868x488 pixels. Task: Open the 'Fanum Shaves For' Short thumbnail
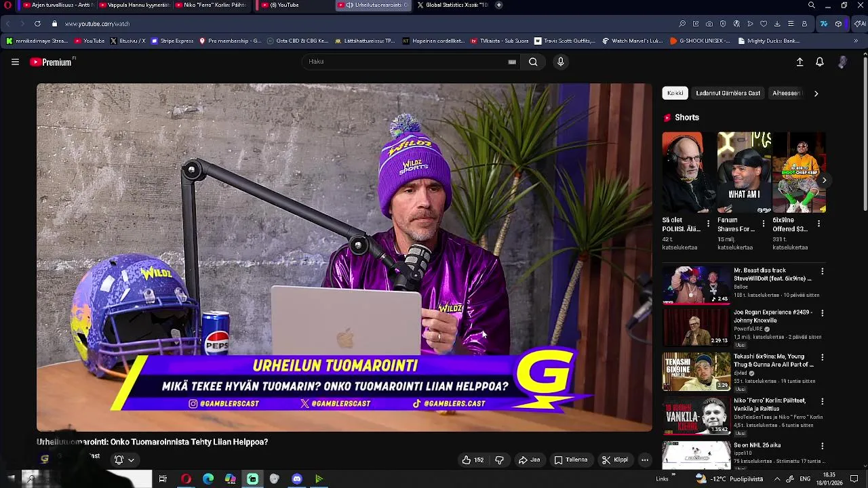pyautogui.click(x=744, y=172)
